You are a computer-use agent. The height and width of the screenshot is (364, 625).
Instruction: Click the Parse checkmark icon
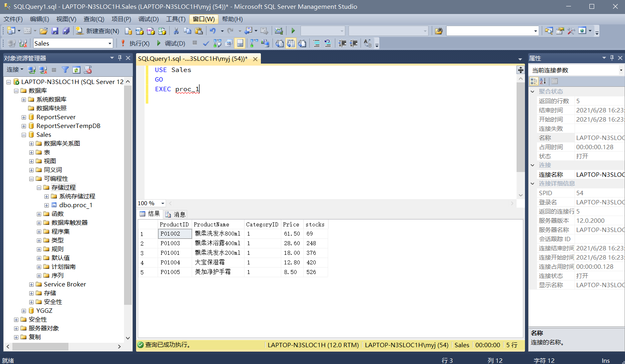click(x=206, y=43)
